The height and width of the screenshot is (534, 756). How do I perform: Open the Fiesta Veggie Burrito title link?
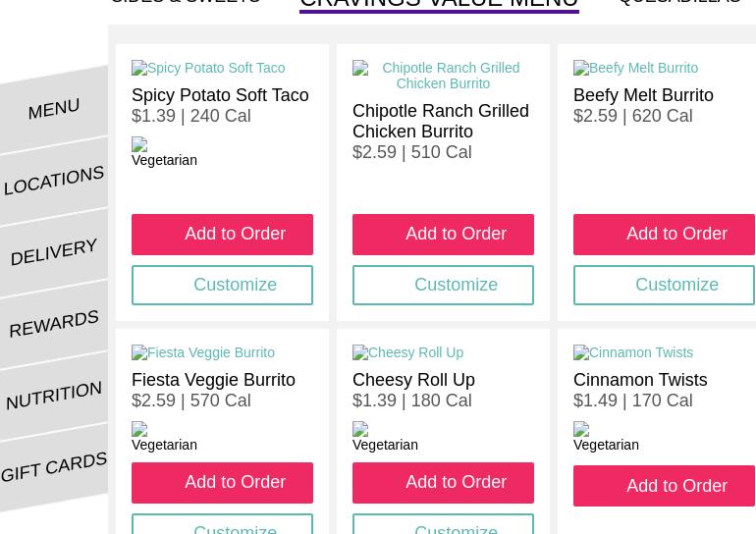click(213, 380)
